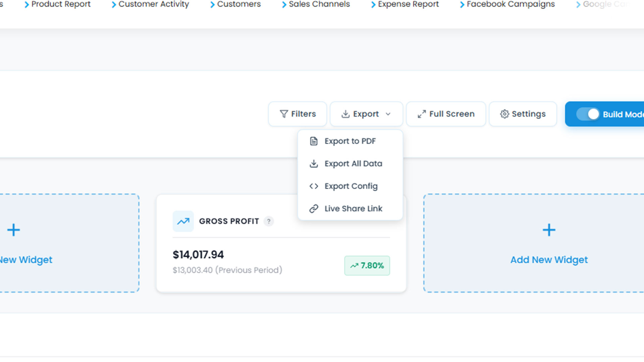Viewport: 644px width, 362px height.
Task: Expand the Product Report chevron
Action: pos(26,5)
